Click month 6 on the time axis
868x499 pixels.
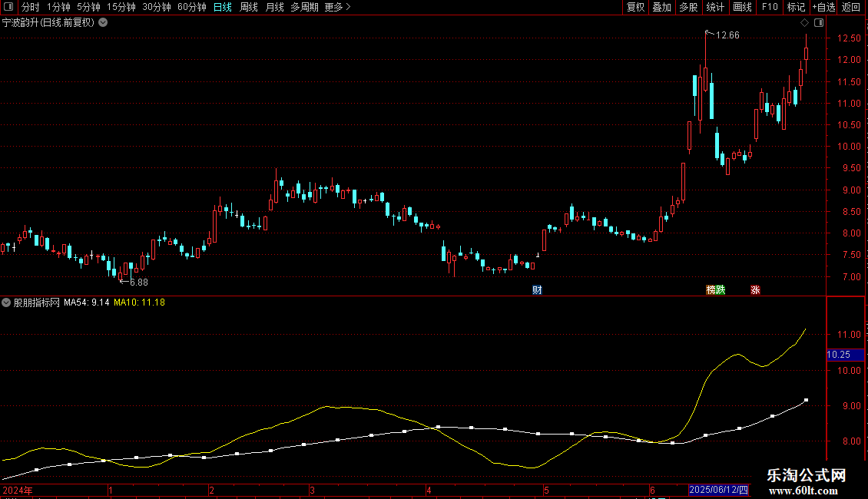(652, 490)
